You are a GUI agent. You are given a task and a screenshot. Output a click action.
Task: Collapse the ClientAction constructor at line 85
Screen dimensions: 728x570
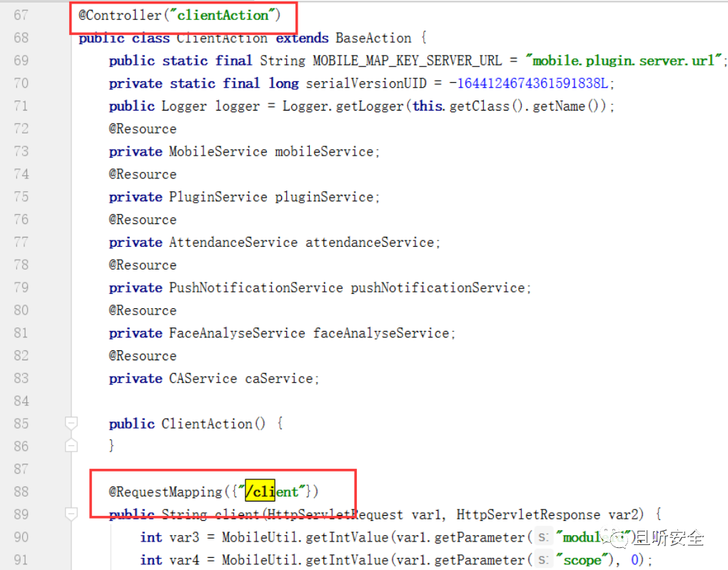coord(71,423)
